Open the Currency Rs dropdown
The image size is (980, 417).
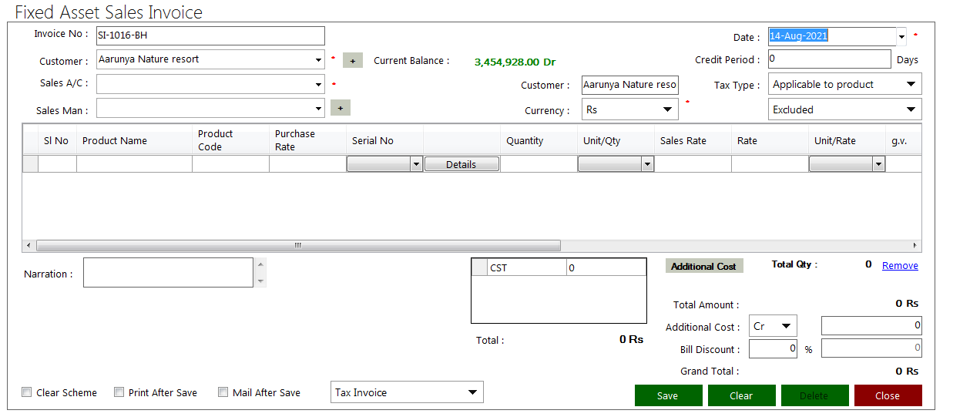click(667, 109)
